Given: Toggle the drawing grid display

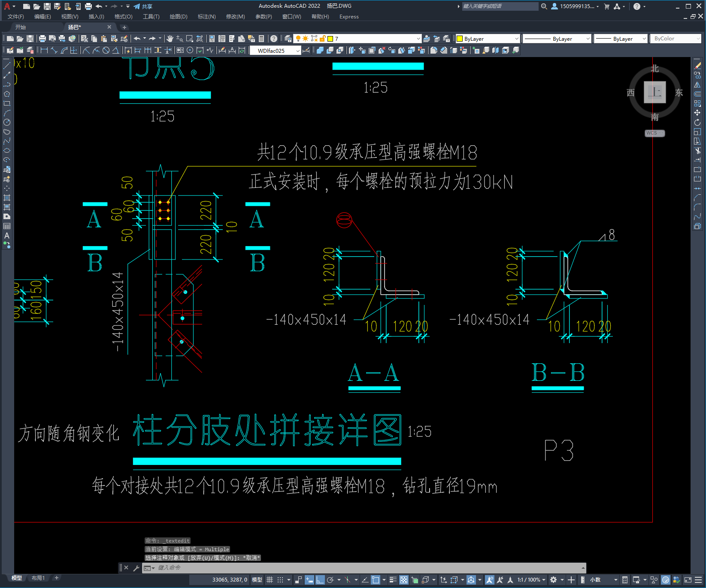Looking at the screenshot, I should [x=270, y=580].
